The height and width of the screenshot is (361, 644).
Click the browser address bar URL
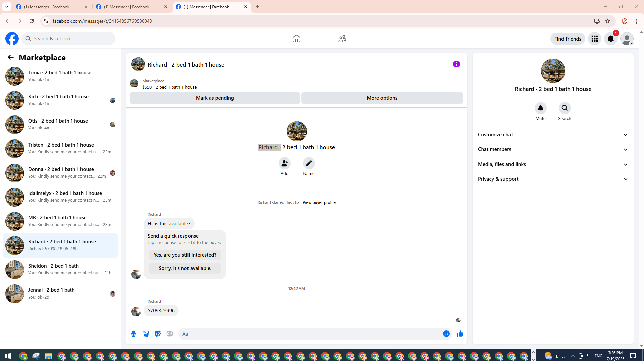pyautogui.click(x=102, y=21)
